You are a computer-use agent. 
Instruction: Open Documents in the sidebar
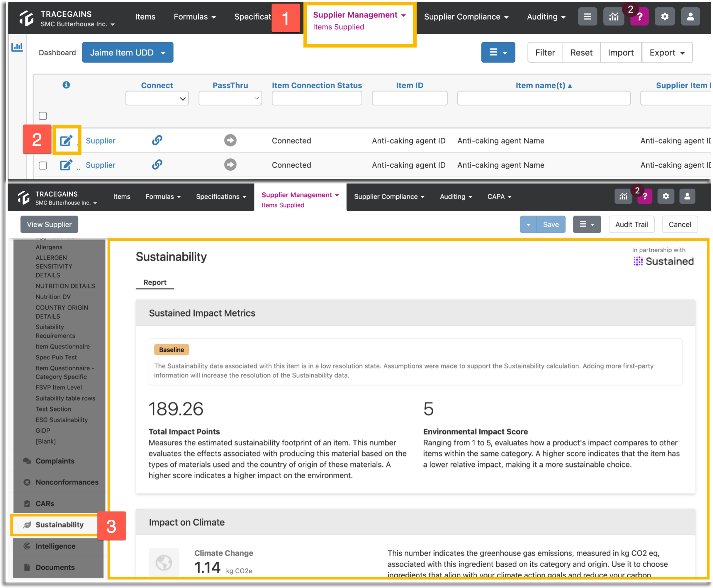tap(55, 567)
